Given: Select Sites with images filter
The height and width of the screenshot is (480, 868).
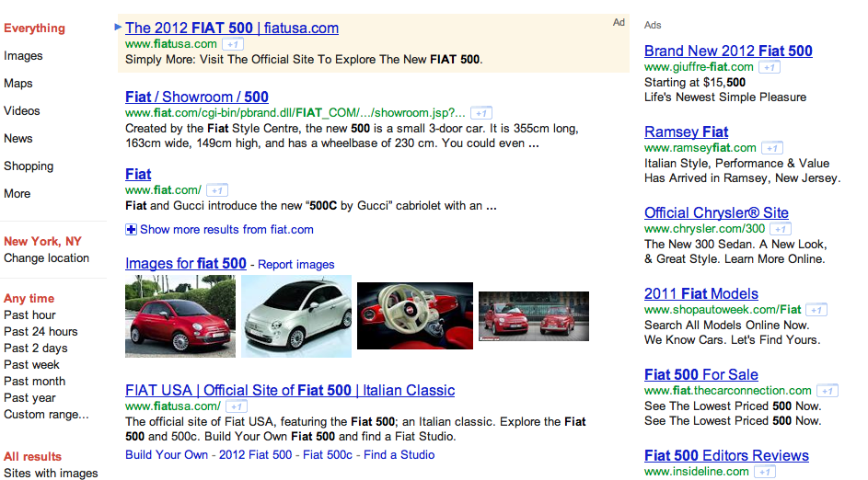Looking at the screenshot, I should [51, 474].
